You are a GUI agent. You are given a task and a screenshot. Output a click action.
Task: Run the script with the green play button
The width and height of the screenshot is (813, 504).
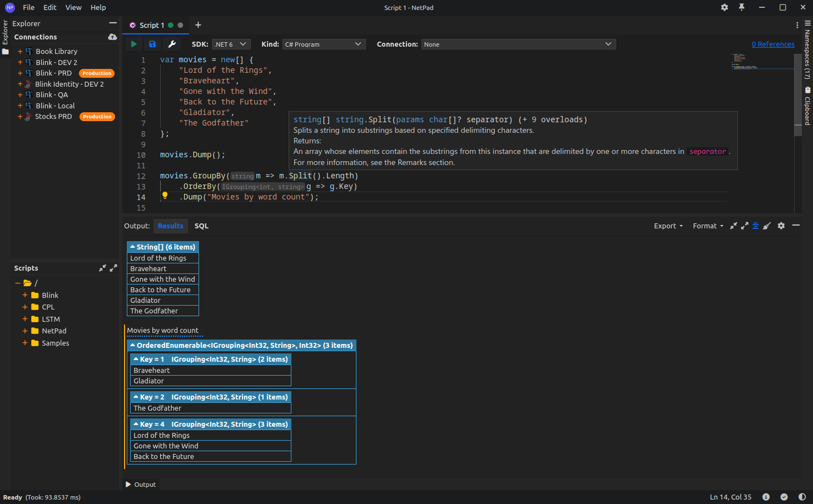pyautogui.click(x=134, y=44)
